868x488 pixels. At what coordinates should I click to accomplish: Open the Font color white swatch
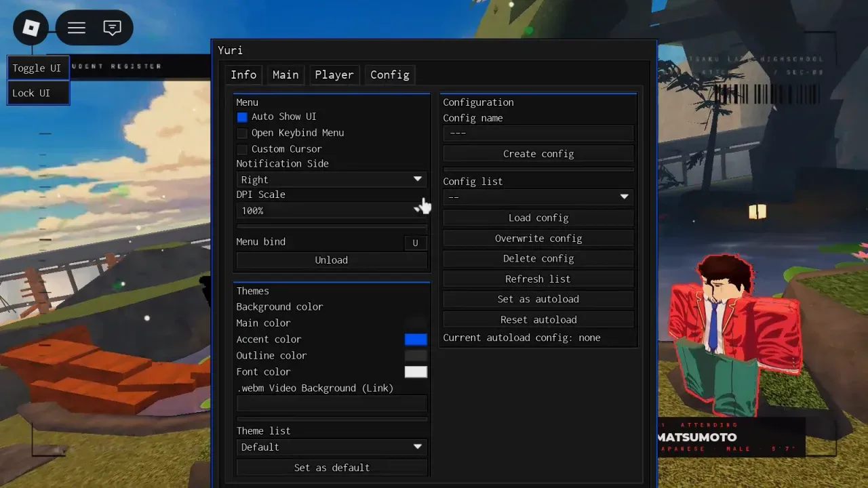[416, 372]
